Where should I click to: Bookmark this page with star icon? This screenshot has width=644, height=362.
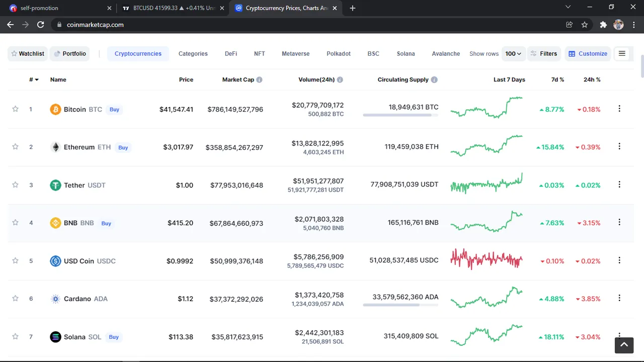(x=585, y=25)
